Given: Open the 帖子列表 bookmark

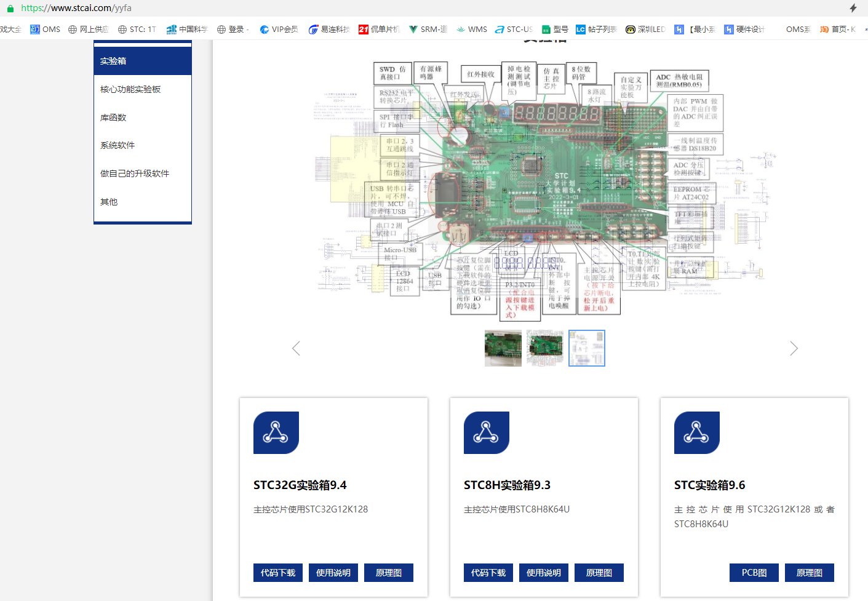Looking at the screenshot, I should [596, 29].
